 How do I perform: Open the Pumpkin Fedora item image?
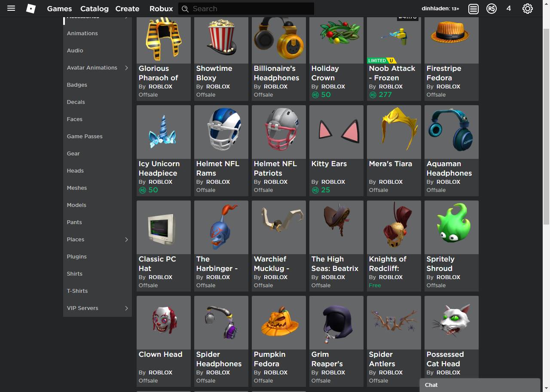(x=279, y=323)
